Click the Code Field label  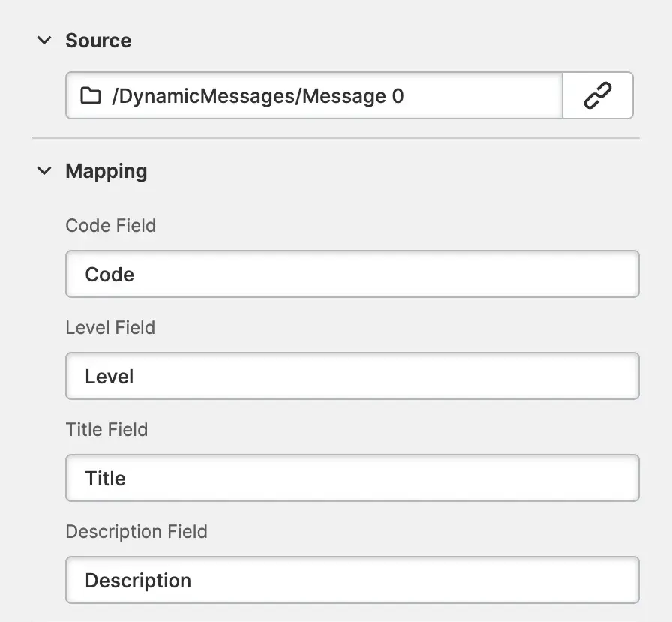click(111, 226)
